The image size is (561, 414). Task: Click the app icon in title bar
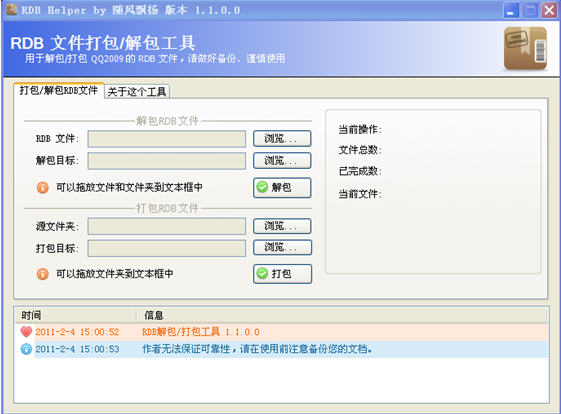point(11,10)
